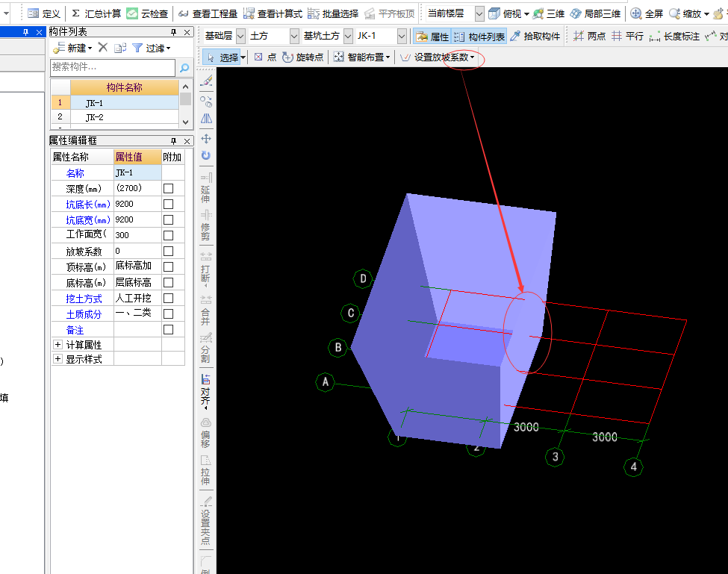The height and width of the screenshot is (574, 728).
Task: Click the search magnifier icon
Action: point(184,68)
